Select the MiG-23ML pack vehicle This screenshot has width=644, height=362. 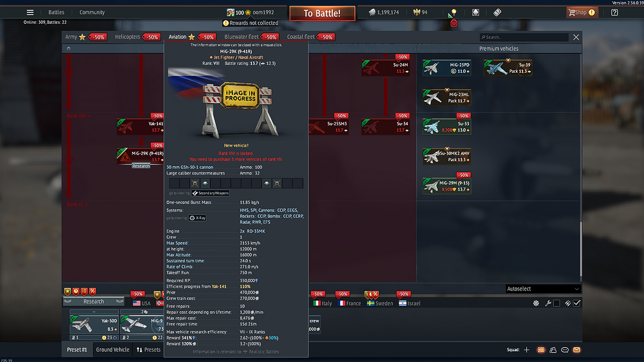447,97
